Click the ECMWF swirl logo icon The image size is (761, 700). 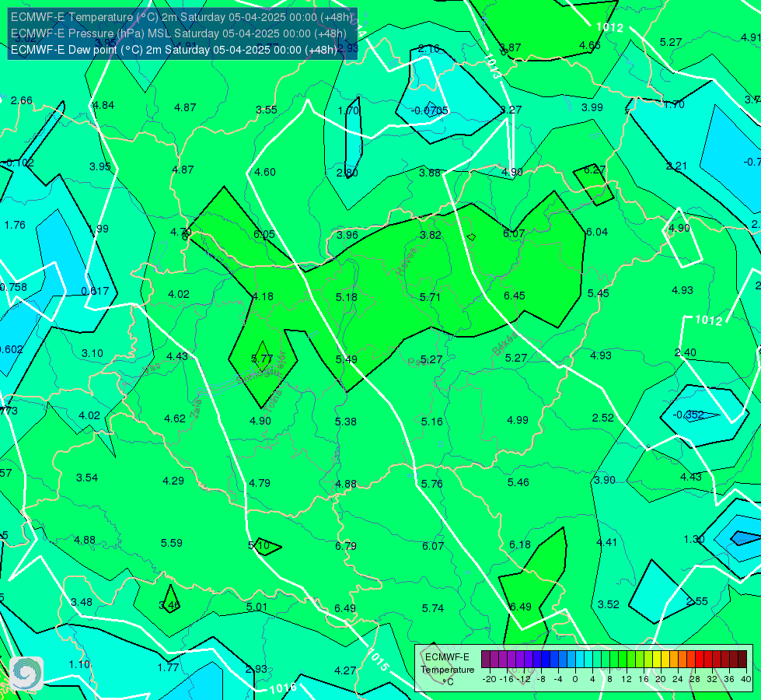coord(26,674)
